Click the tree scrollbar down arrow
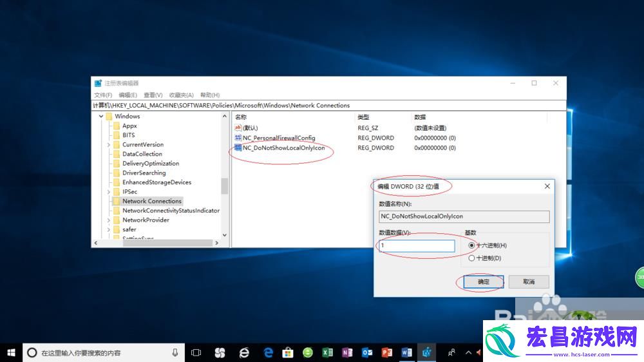 pyautogui.click(x=224, y=235)
